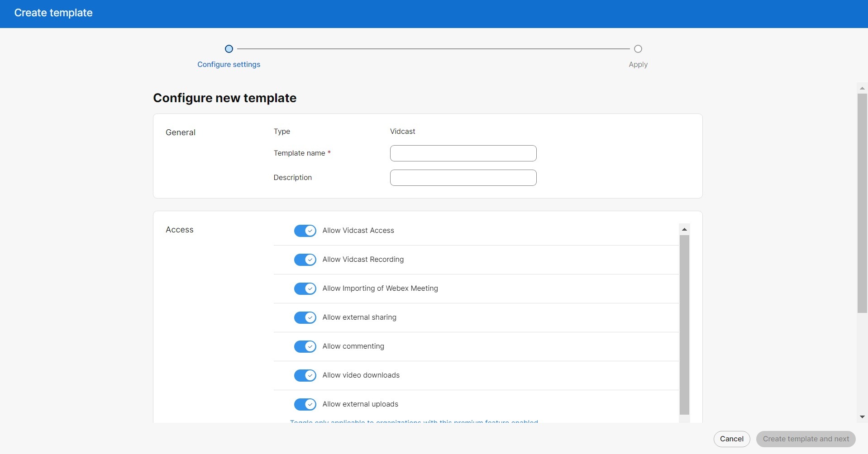
Task: Turn off Allow Importing of Webex Meeting
Action: 305,288
